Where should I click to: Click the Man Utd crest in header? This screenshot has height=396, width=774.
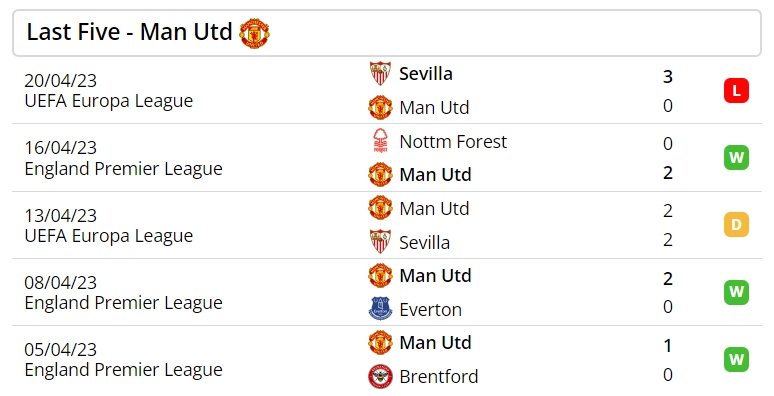[254, 33]
